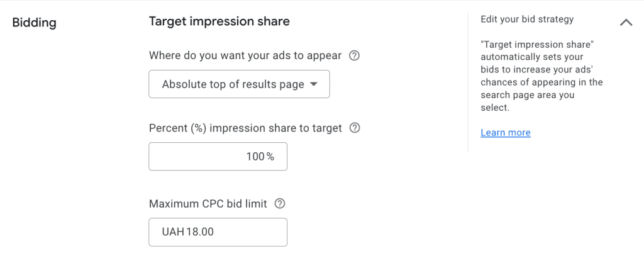Image resolution: width=644 pixels, height=260 pixels.
Task: Follow the "Learn more" link
Action: [505, 133]
